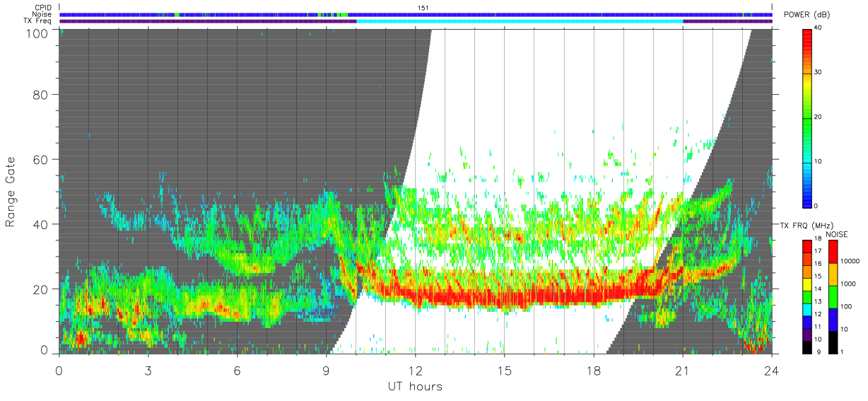Click the cyan segment of TX Freq bar
The image size is (868, 401).
tap(520, 21)
